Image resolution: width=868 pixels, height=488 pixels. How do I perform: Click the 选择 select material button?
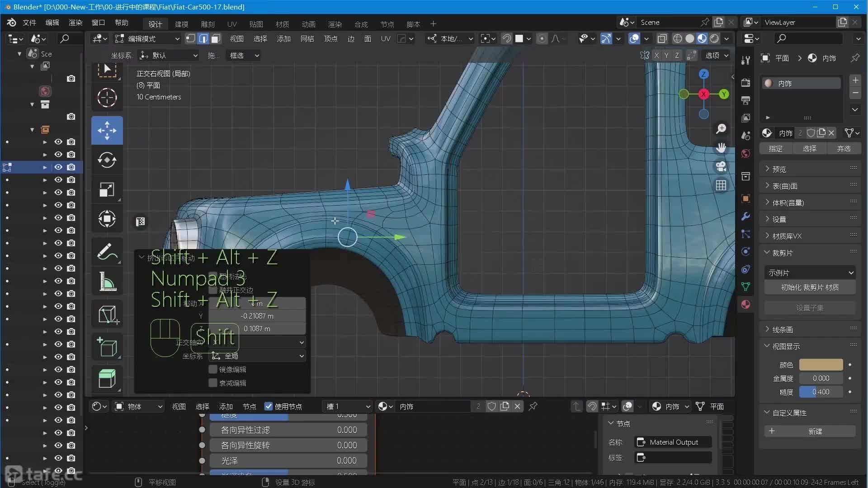coord(810,149)
